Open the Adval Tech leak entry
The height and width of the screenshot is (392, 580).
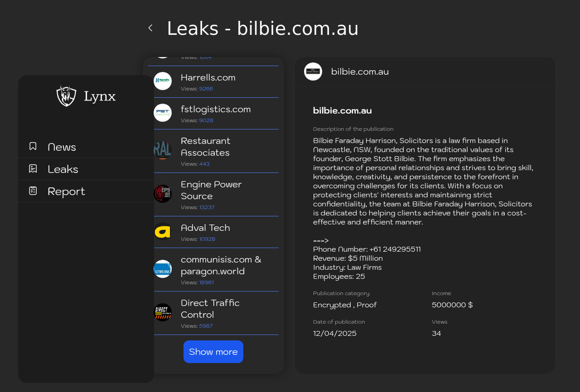tap(213, 232)
